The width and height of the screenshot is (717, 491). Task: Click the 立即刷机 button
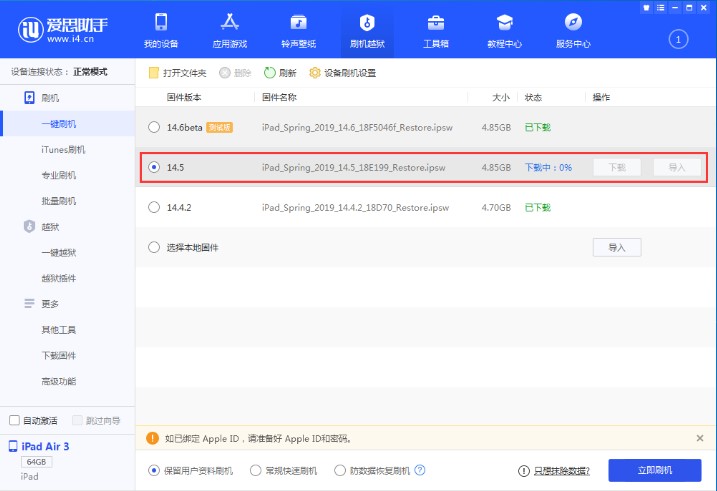[655, 470]
